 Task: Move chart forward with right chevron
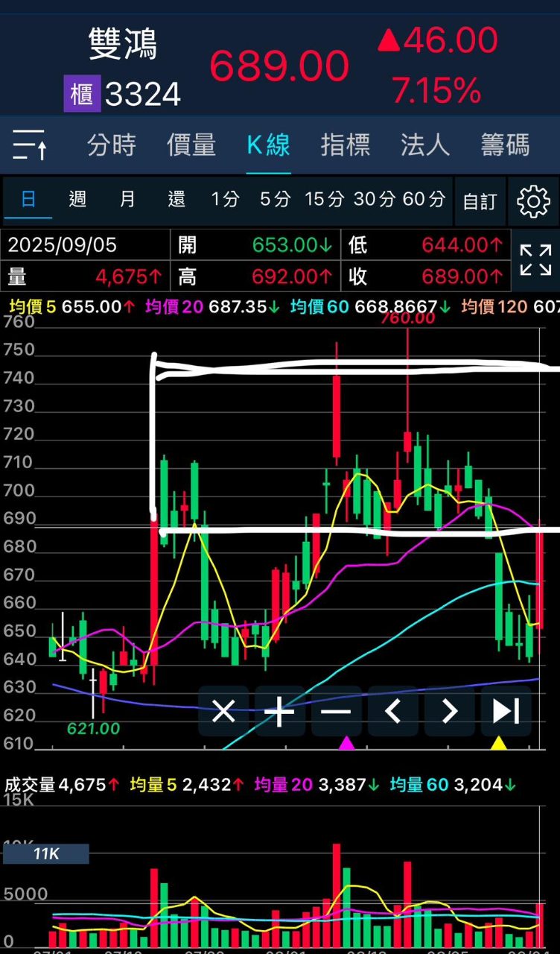450,711
